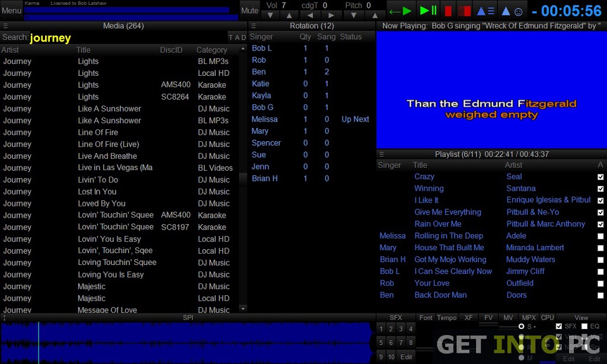Sort media by Artist column header
The width and height of the screenshot is (607, 364).
(10, 50)
